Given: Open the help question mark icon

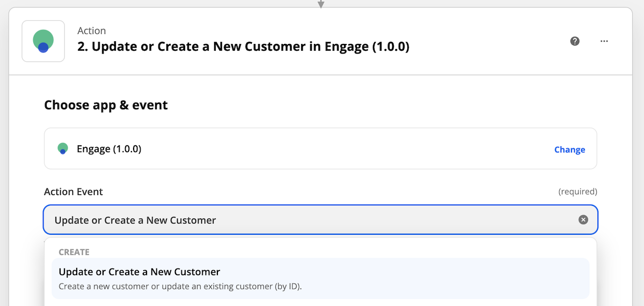Looking at the screenshot, I should click(x=575, y=41).
